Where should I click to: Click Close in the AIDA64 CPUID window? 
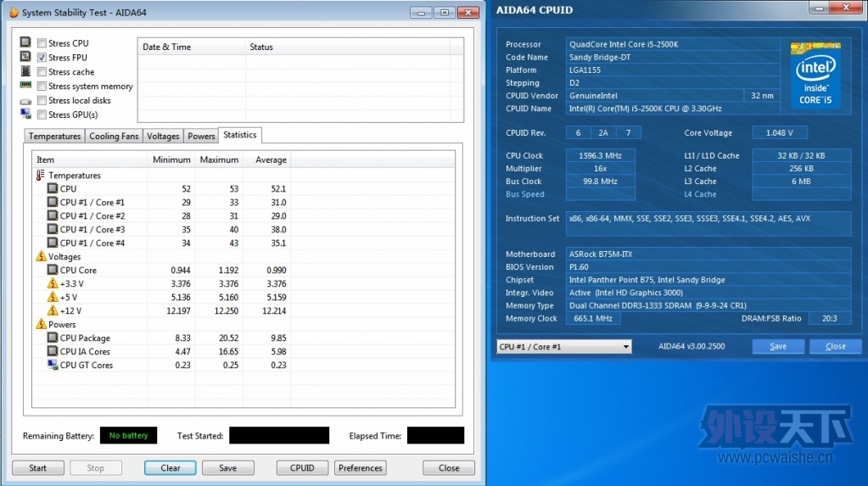tap(836, 347)
